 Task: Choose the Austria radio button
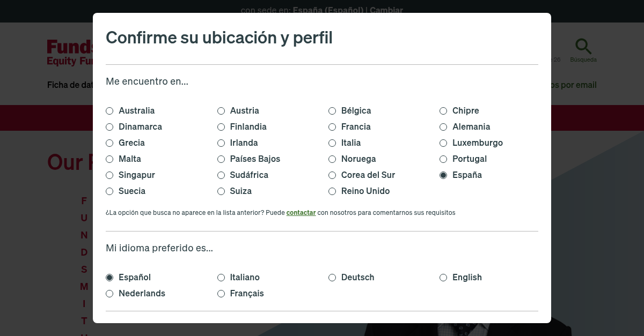click(221, 111)
